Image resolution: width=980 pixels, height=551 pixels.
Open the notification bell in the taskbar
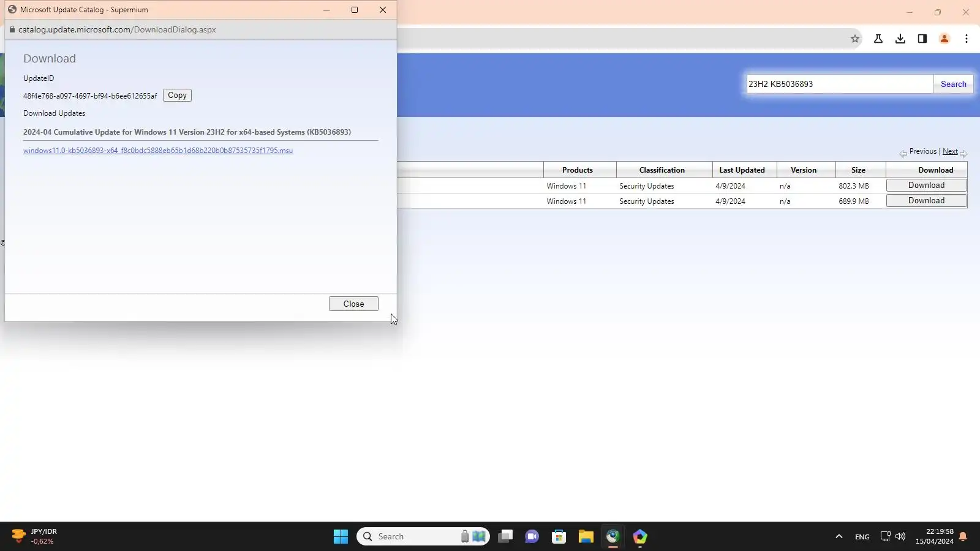(x=963, y=536)
